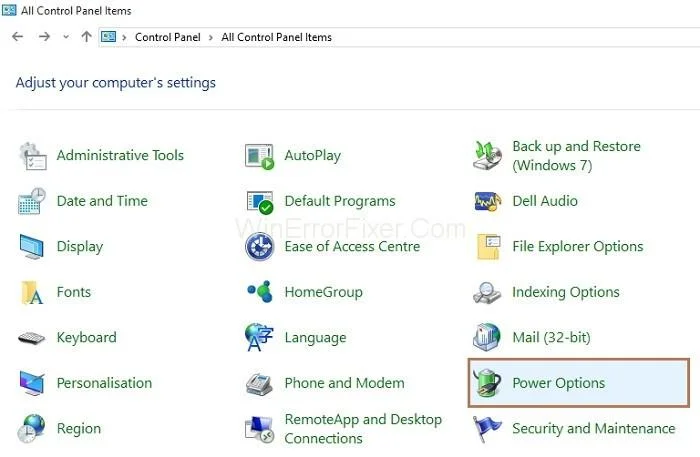Click the Control Panel icon in the title bar
Viewport: 700px width, 457px height.
[x=9, y=10]
